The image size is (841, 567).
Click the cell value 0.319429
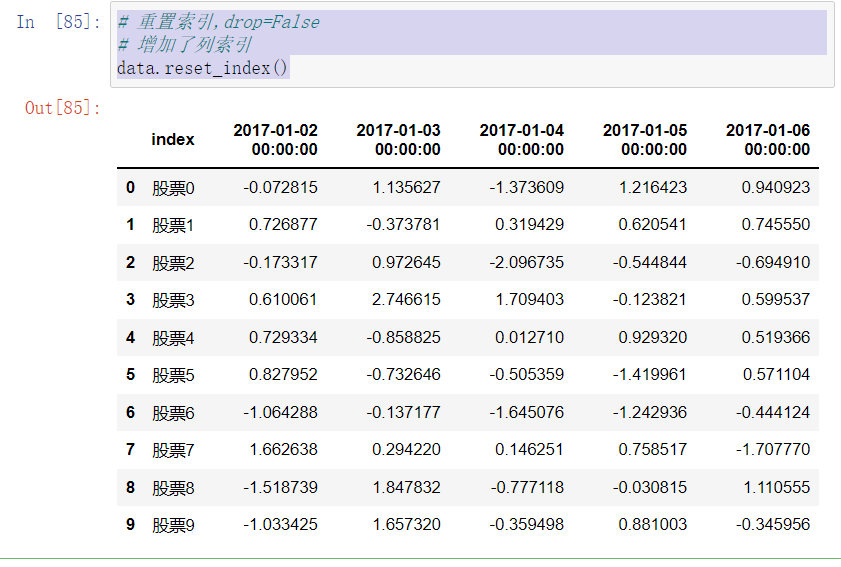[529, 224]
